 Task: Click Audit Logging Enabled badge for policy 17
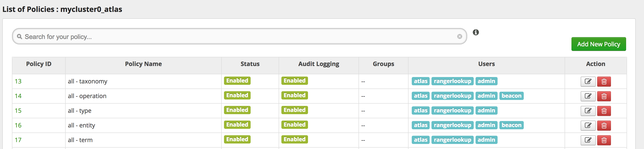pos(294,139)
